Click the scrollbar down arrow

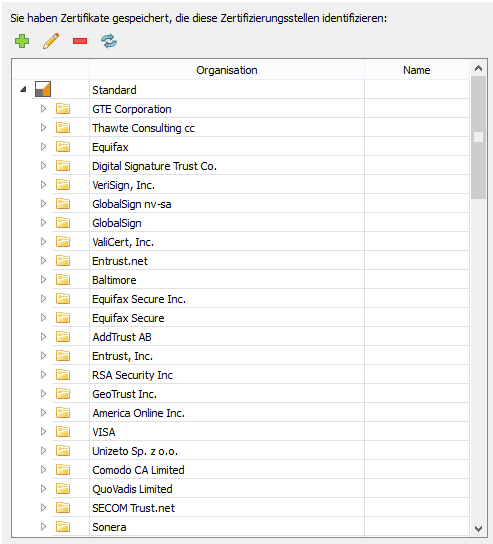(x=478, y=529)
